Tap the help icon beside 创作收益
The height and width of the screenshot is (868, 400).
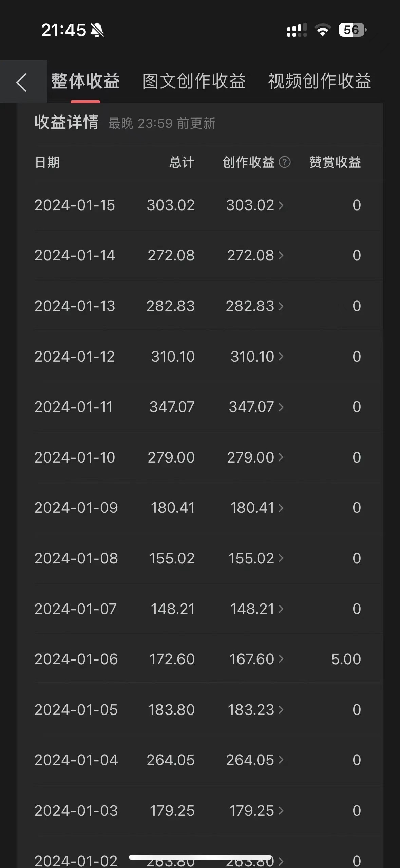(x=285, y=162)
